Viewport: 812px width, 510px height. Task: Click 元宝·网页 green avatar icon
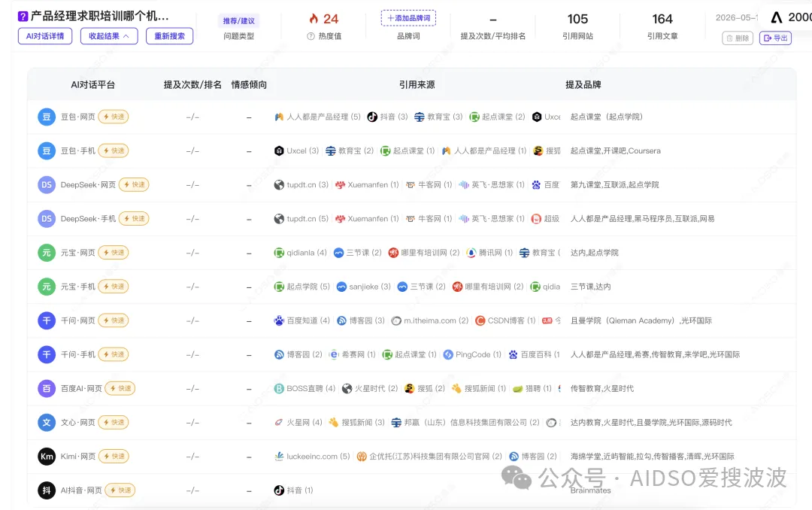(x=47, y=253)
